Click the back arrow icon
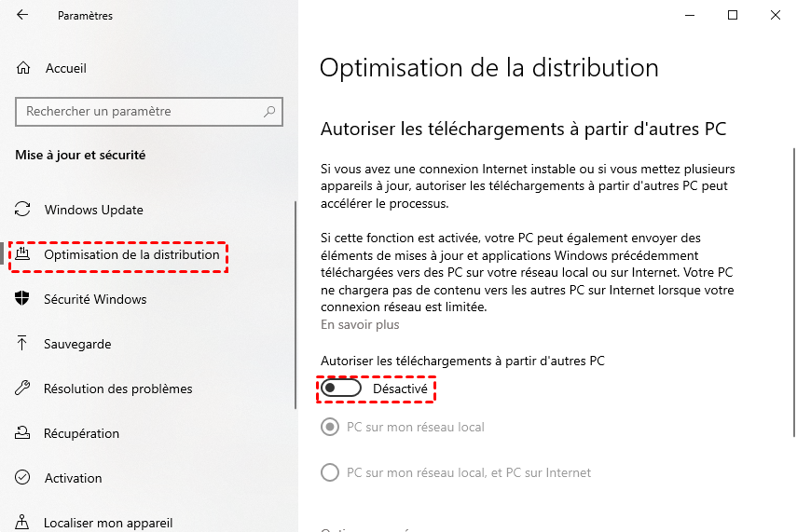This screenshot has height=532, width=797. (22, 16)
